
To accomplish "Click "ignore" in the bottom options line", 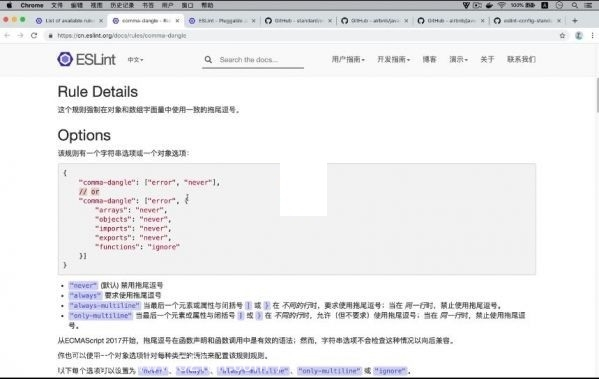I will click(390, 371).
